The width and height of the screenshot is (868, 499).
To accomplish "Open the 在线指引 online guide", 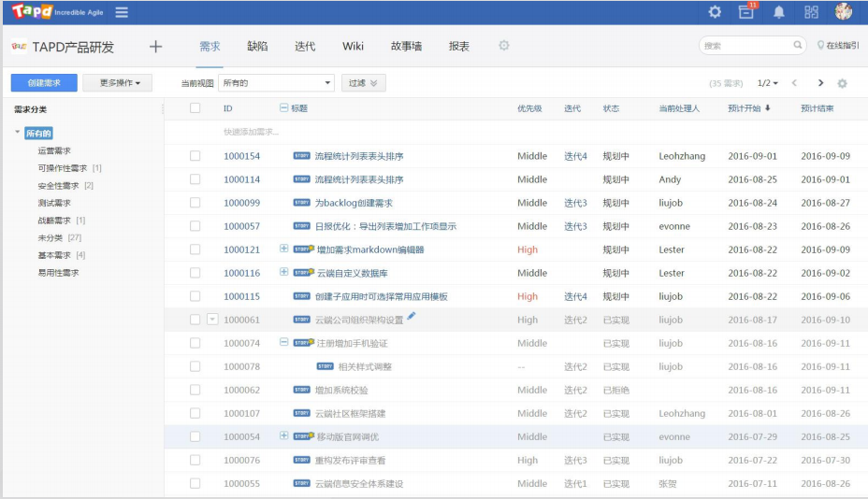I will [838, 46].
